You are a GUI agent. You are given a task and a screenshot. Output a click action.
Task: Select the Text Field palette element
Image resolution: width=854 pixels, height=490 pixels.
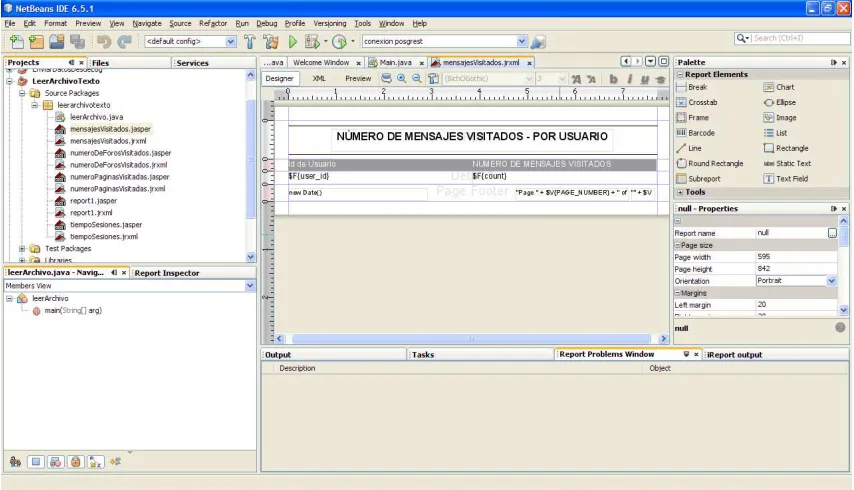click(786, 179)
